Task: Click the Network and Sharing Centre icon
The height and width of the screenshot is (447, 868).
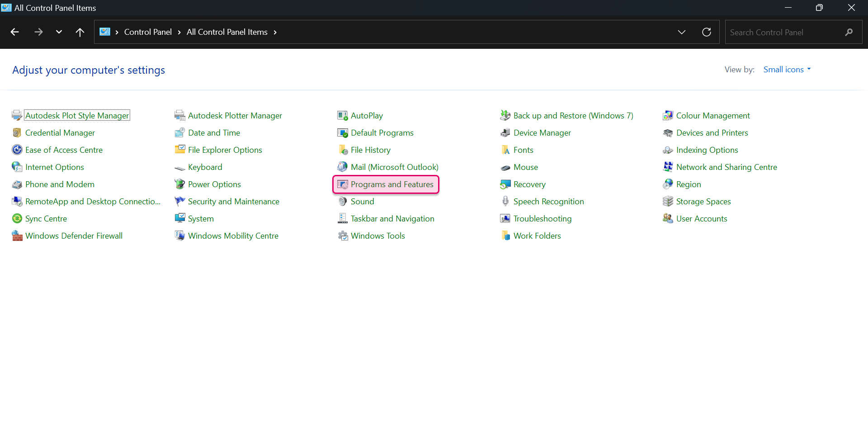Action: (x=668, y=167)
